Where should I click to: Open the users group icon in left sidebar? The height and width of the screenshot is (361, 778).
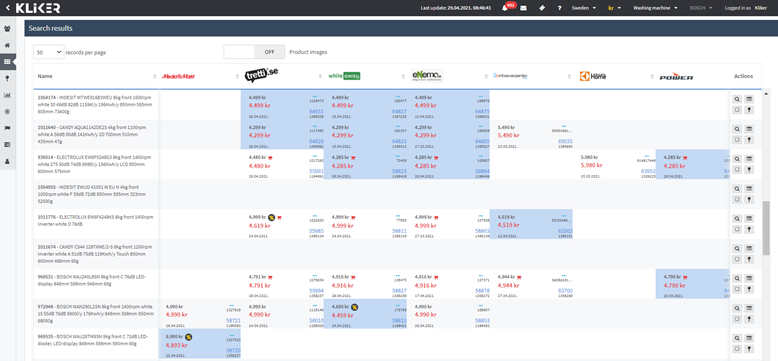click(x=7, y=28)
